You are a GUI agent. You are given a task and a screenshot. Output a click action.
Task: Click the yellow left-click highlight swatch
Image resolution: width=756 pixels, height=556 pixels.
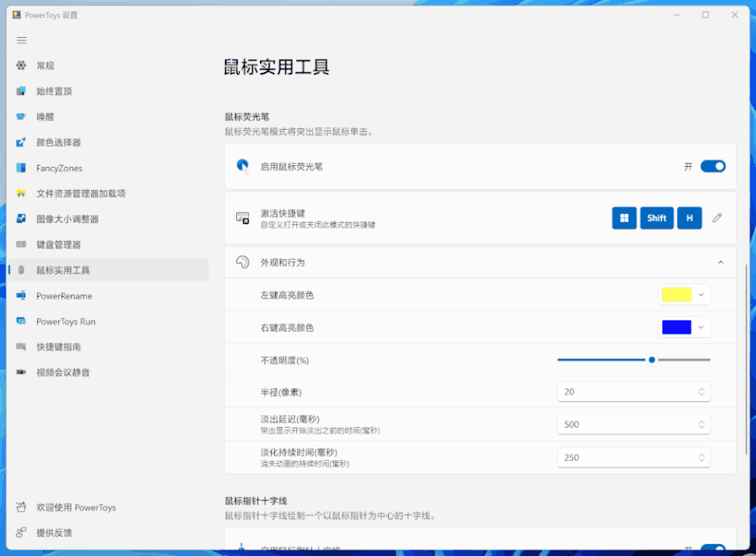676,294
